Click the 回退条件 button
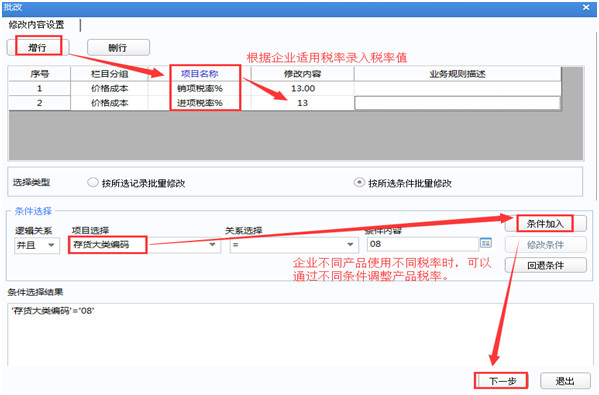599x395 pixels. point(546,265)
